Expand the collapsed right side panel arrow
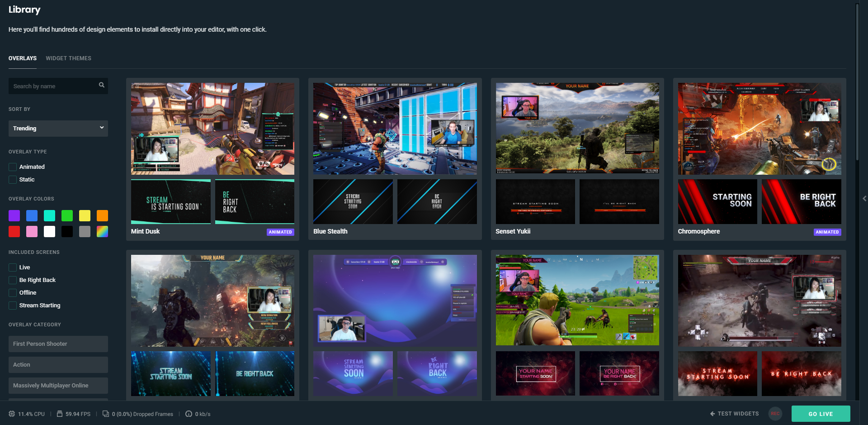This screenshot has height=425, width=868. (864, 198)
